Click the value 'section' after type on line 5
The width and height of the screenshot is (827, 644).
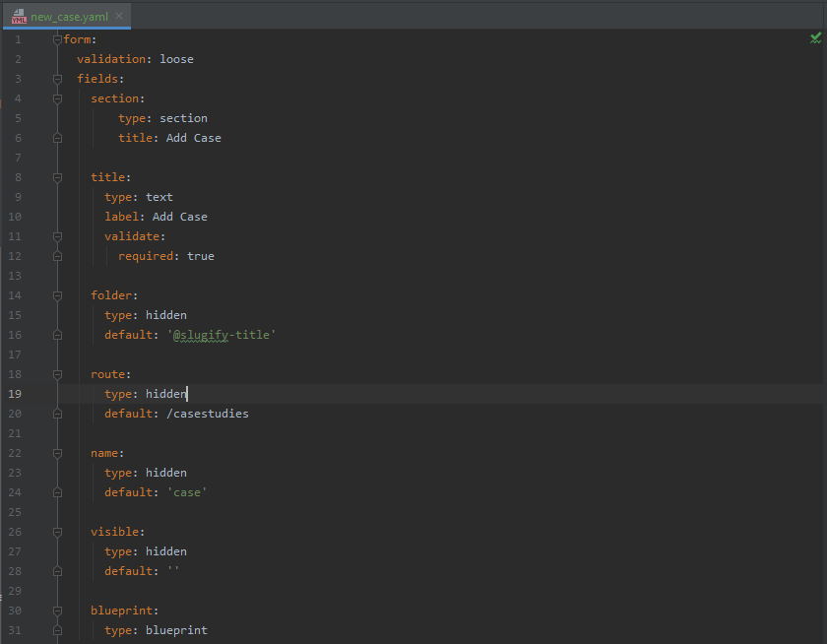tap(183, 118)
